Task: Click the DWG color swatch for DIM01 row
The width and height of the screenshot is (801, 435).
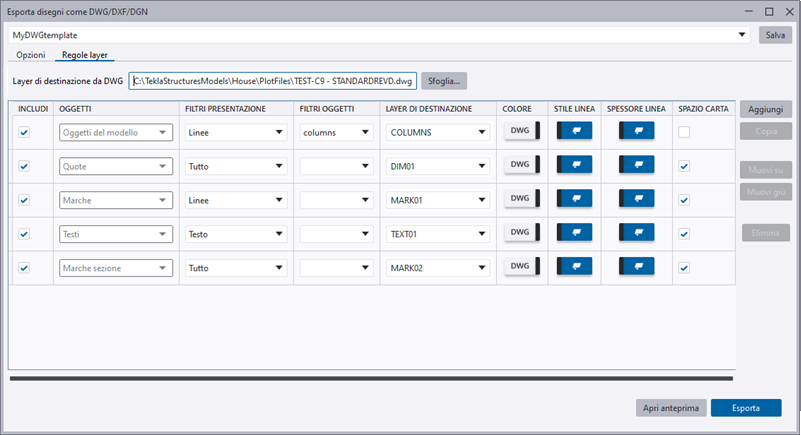Action: click(x=520, y=165)
